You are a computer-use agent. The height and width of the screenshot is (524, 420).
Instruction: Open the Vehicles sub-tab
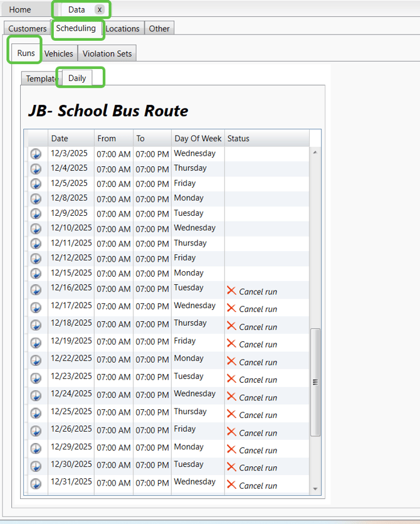[59, 53]
